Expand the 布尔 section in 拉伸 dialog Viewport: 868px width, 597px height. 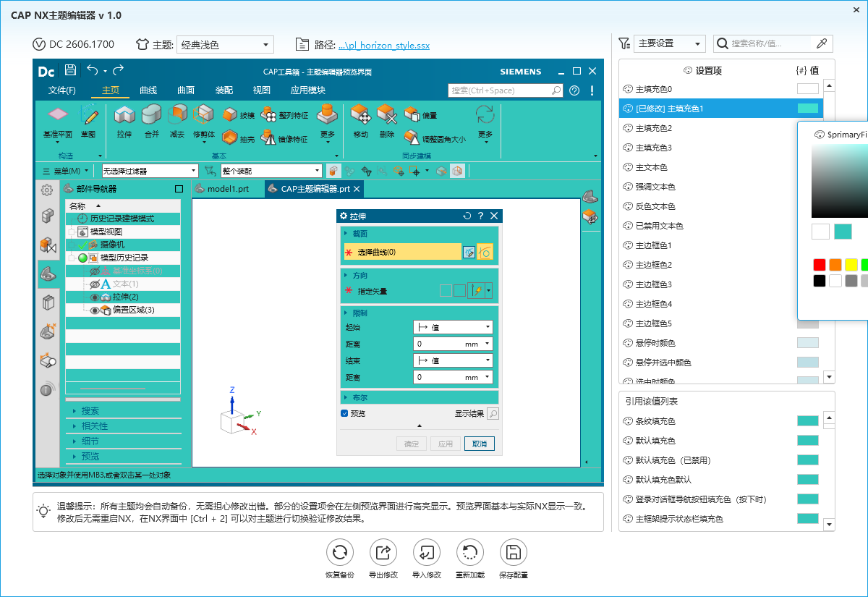tap(420, 397)
